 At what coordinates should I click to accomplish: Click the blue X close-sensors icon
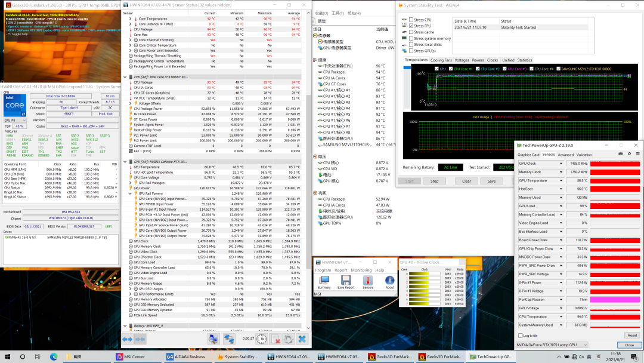click(x=302, y=339)
